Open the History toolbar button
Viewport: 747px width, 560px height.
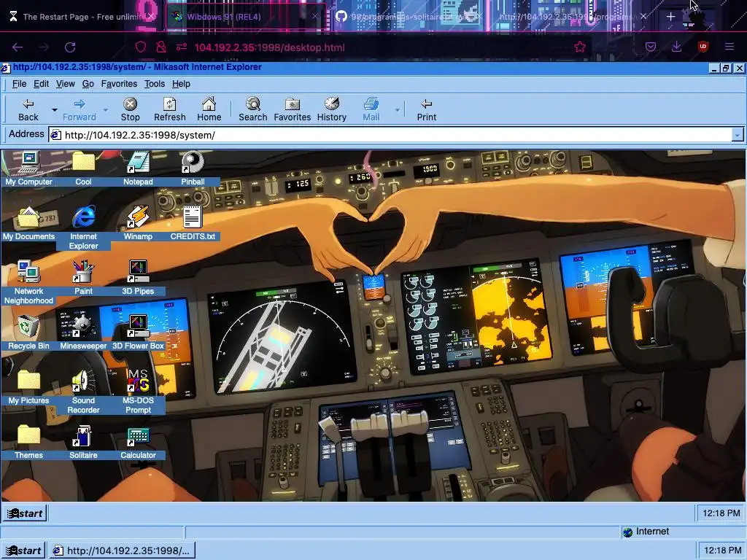click(332, 110)
